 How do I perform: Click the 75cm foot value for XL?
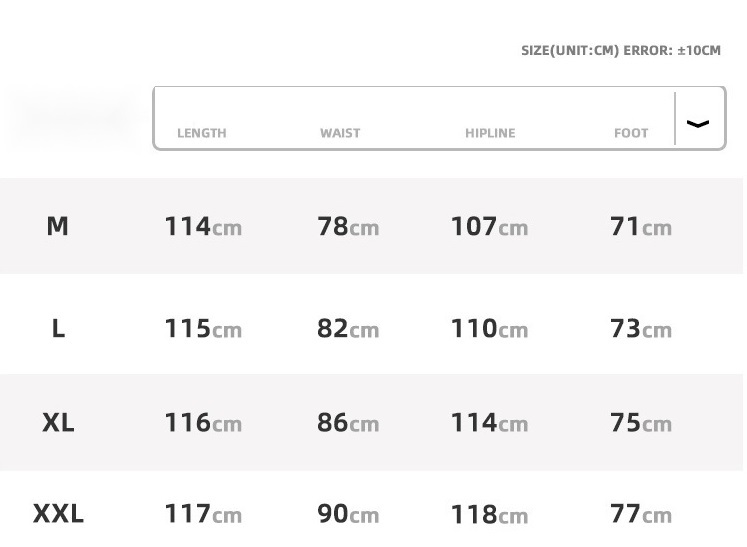[x=641, y=423]
